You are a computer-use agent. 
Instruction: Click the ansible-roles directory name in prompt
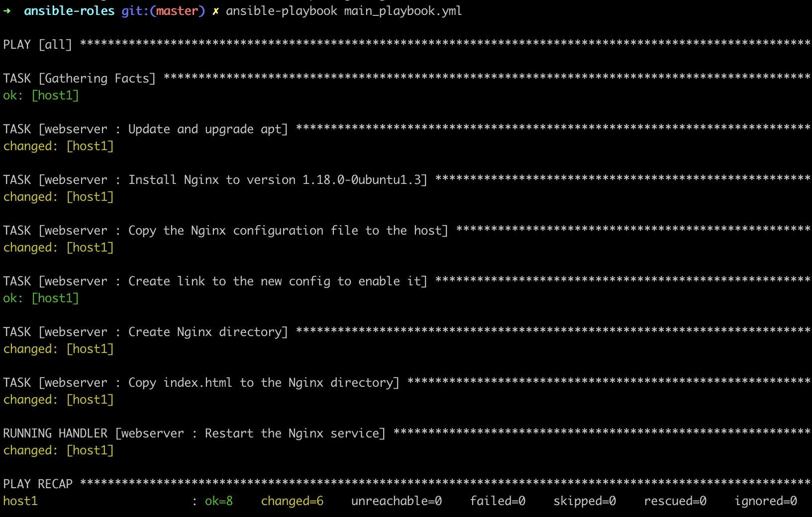pyautogui.click(x=70, y=10)
